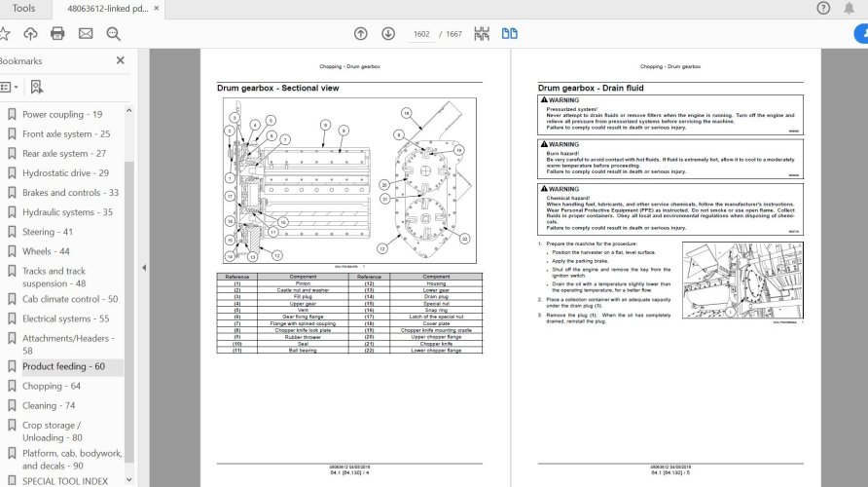Click bookmark icon beside Electrical systems - 55
868x487 pixels.
12,318
